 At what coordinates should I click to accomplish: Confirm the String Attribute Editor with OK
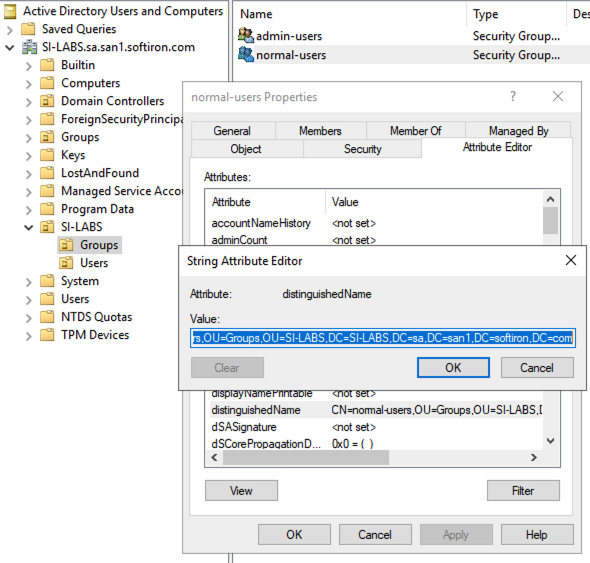[453, 368]
